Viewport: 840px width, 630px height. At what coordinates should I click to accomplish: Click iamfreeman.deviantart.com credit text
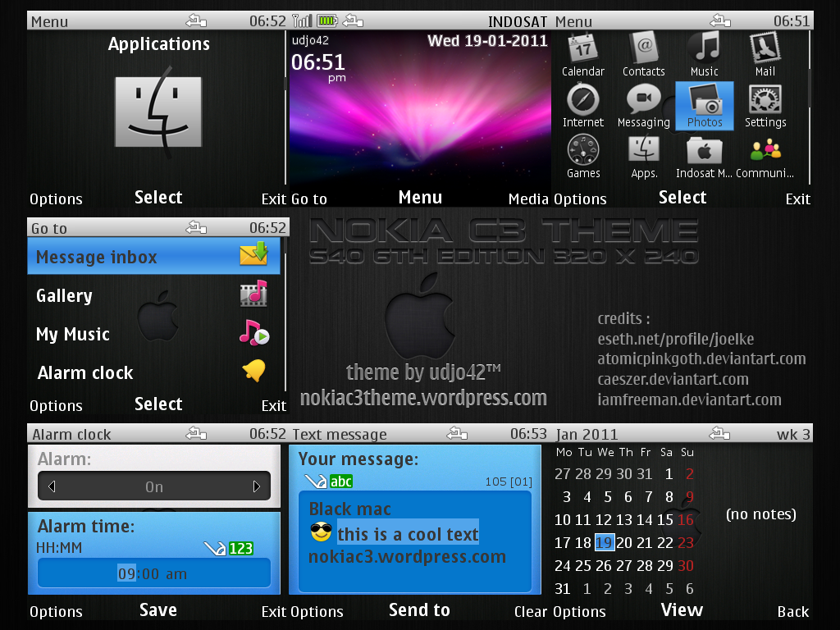coord(689,399)
